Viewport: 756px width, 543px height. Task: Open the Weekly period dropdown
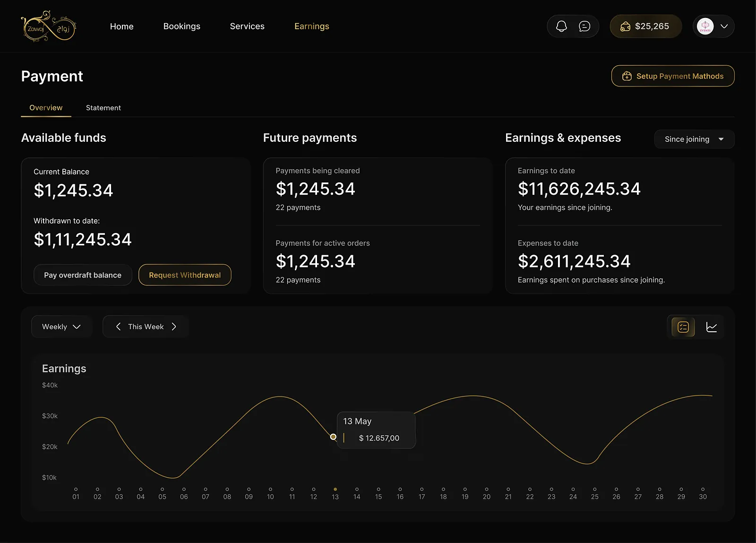pyautogui.click(x=61, y=327)
